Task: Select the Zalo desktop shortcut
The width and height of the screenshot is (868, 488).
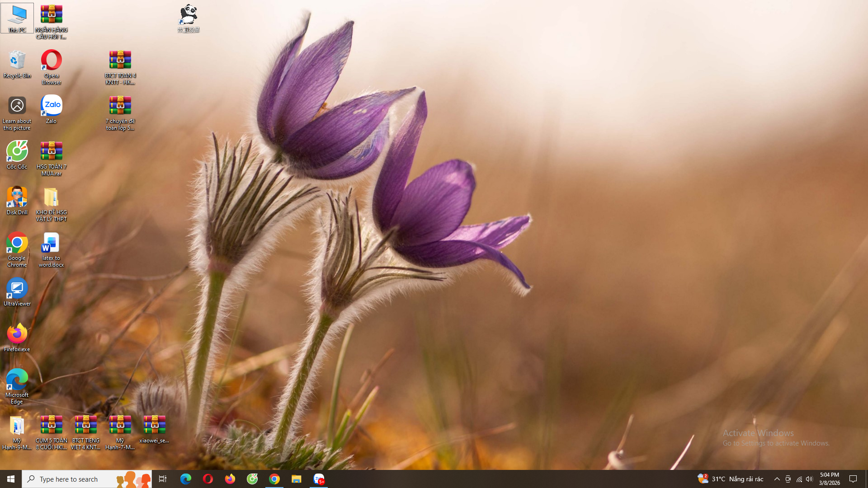Action: pos(52,108)
